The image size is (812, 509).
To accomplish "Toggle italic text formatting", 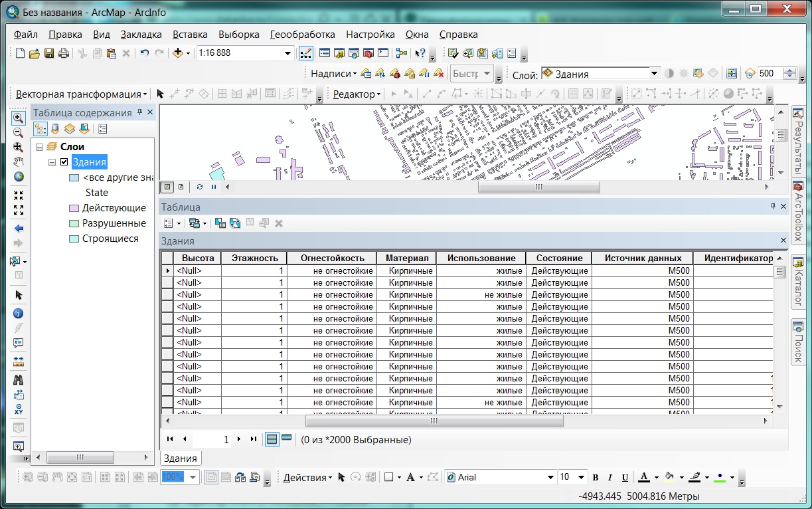I will [x=610, y=477].
